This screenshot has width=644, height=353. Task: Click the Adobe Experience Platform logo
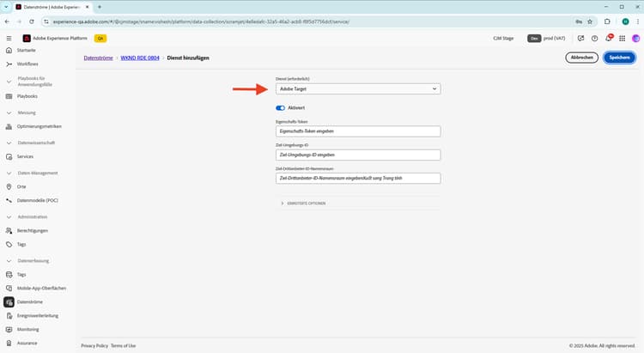click(27, 38)
